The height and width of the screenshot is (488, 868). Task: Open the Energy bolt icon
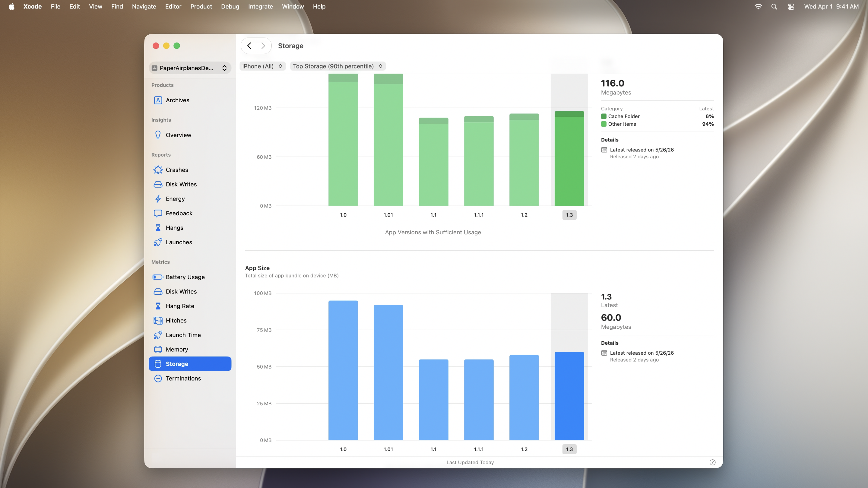click(158, 198)
